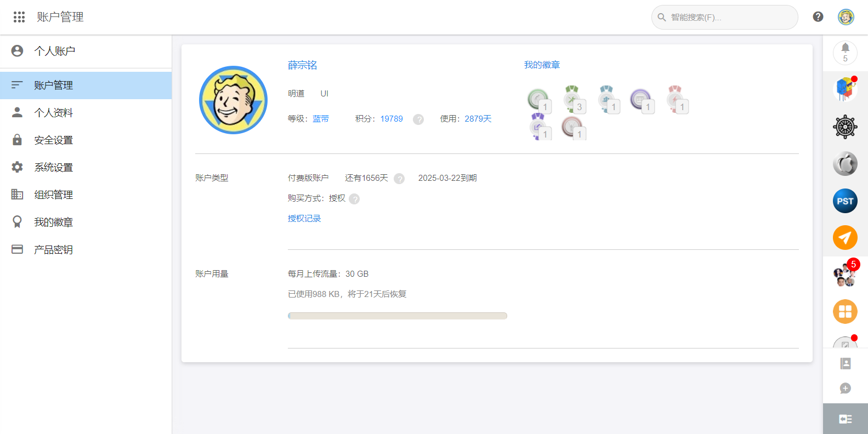Launch the PST app icon
Screen dimensions: 868x434
845,201
